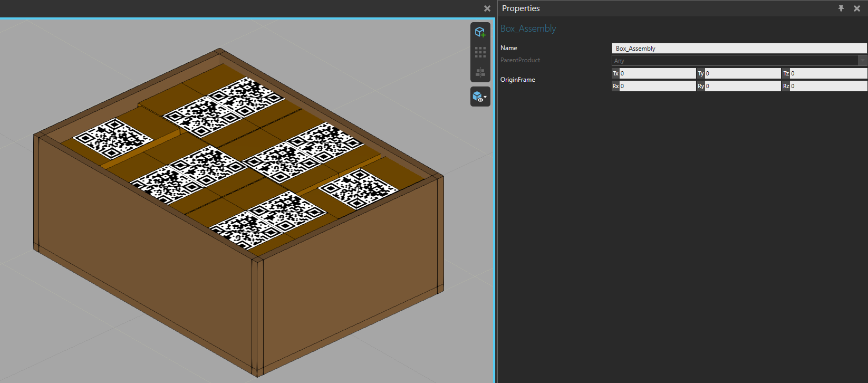Click the blue Box_Assembly heading
The height and width of the screenshot is (383, 868).
[x=528, y=28]
